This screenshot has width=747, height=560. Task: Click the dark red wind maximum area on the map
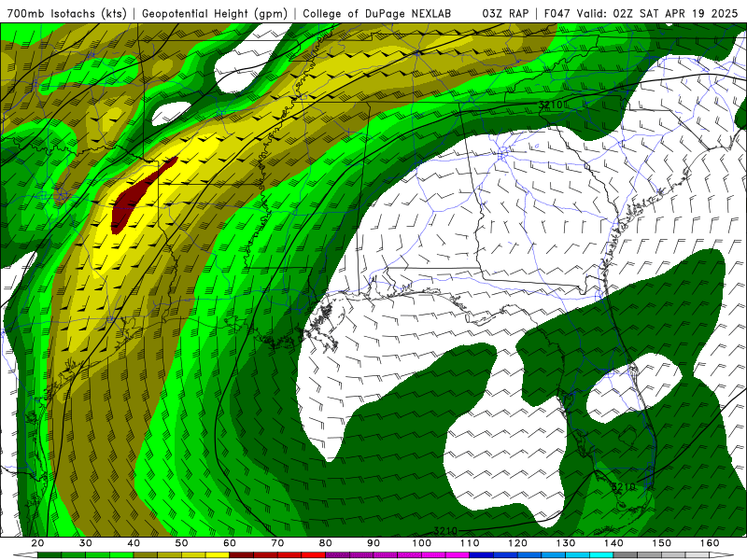(x=131, y=203)
